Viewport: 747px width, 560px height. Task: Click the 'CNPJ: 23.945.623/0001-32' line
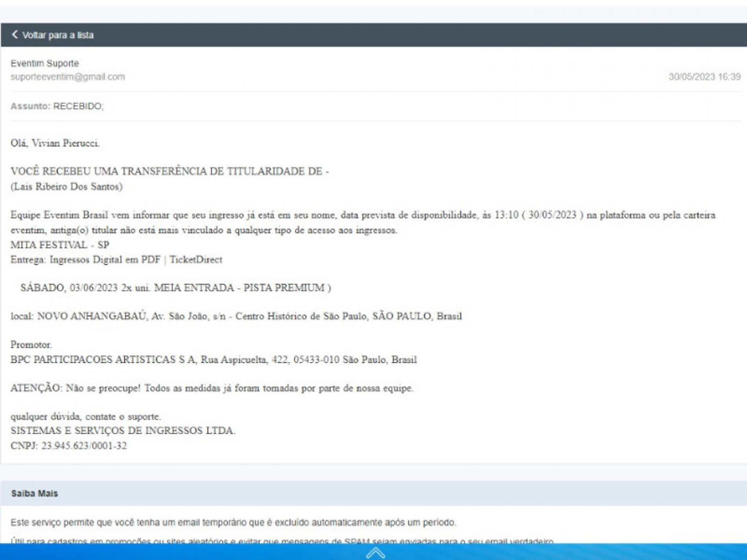(69, 445)
